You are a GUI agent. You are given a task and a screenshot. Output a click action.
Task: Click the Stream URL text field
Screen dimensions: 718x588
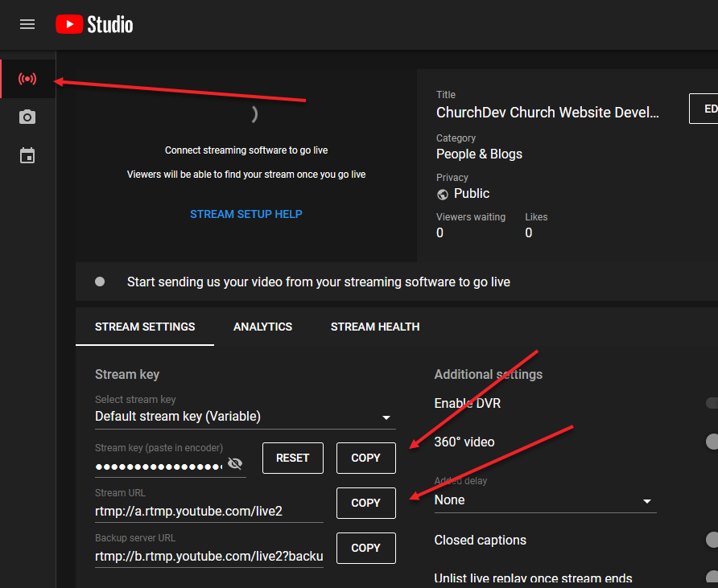click(208, 511)
